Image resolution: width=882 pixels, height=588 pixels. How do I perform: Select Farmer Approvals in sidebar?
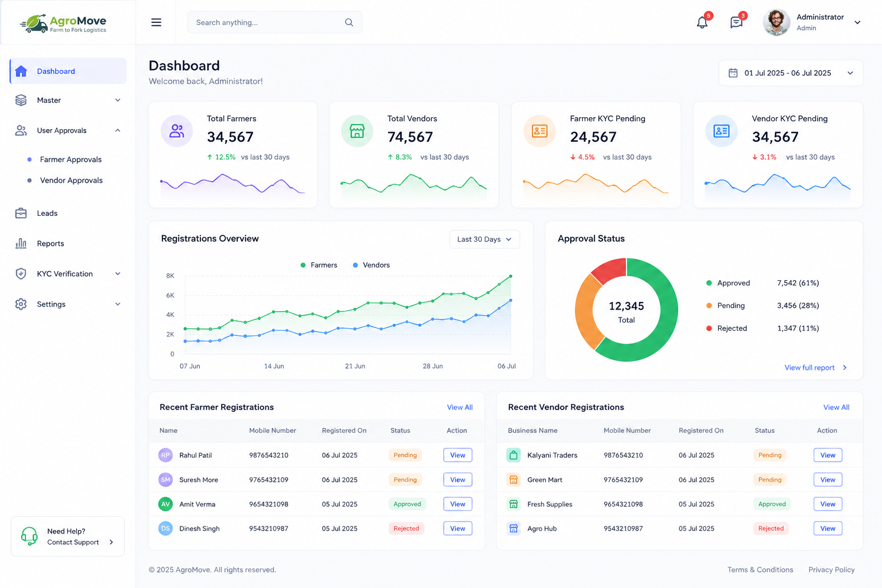71,160
